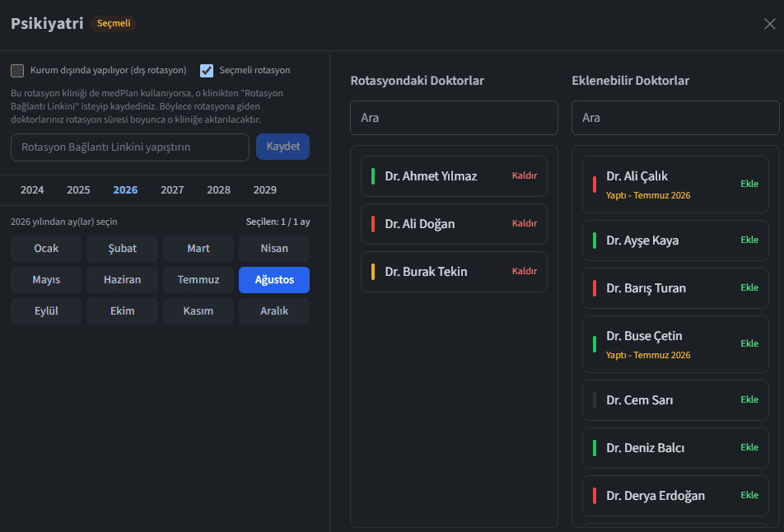This screenshot has width=784, height=532.
Task: Click Ekle for Dr. Deniz Balcı
Action: (x=749, y=447)
